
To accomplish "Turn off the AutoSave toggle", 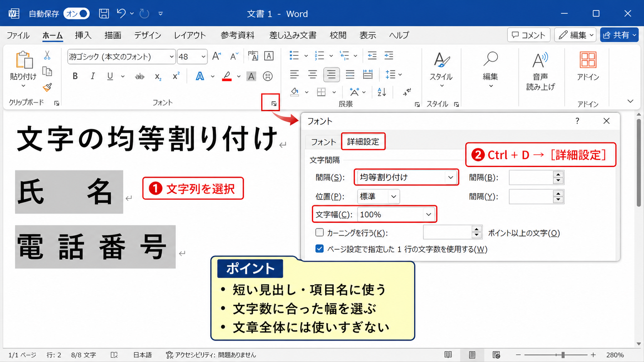I will click(77, 14).
